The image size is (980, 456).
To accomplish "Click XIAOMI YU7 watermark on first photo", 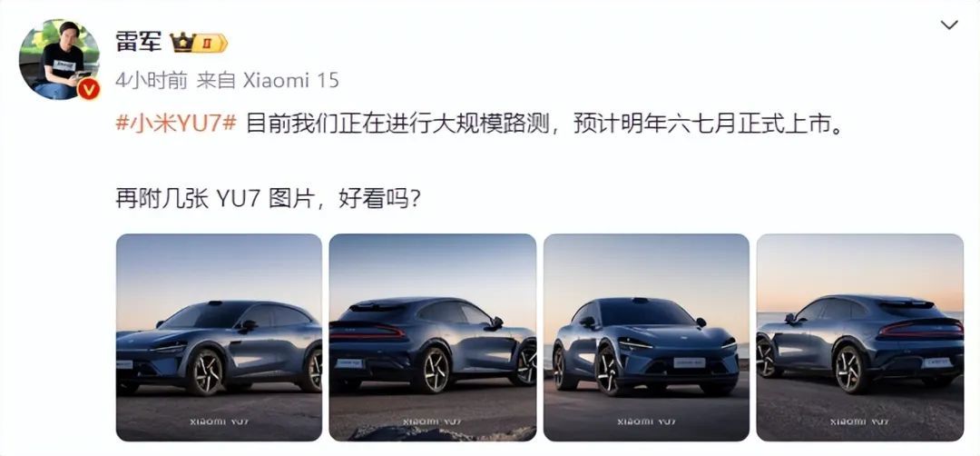I will pyautogui.click(x=220, y=421).
